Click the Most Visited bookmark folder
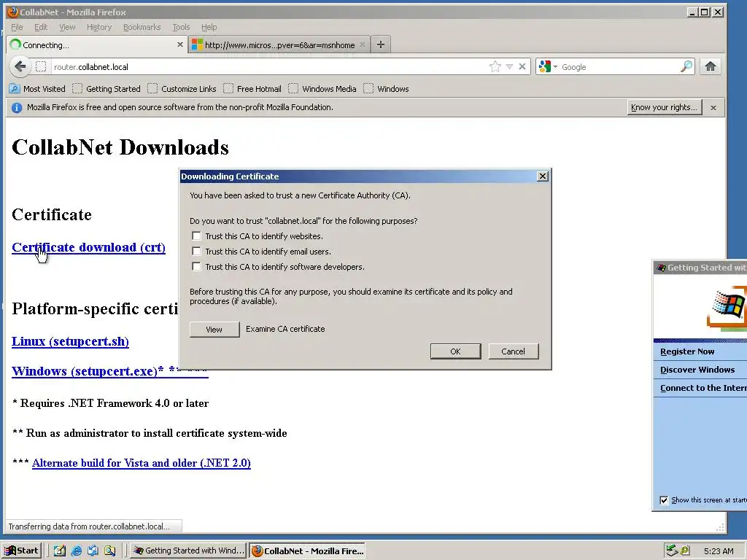Image resolution: width=747 pixels, height=560 pixels. pyautogui.click(x=37, y=88)
